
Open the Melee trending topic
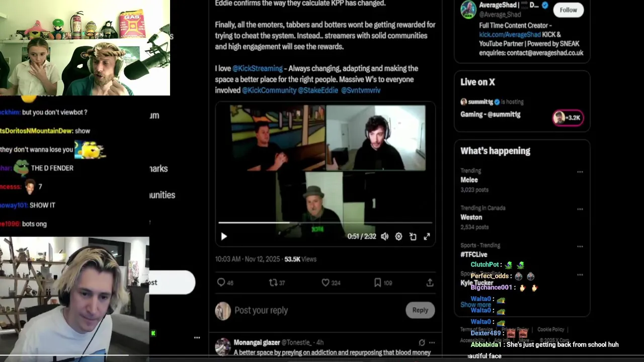pyautogui.click(x=469, y=180)
